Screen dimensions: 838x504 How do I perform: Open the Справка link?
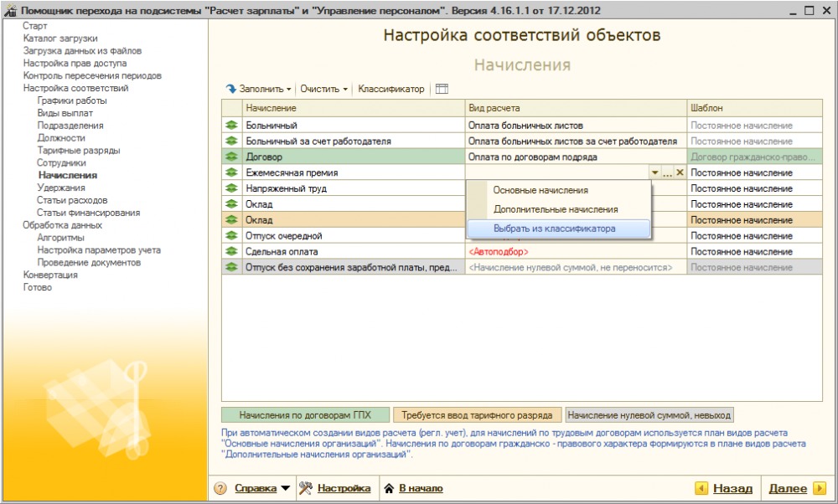[x=256, y=488]
